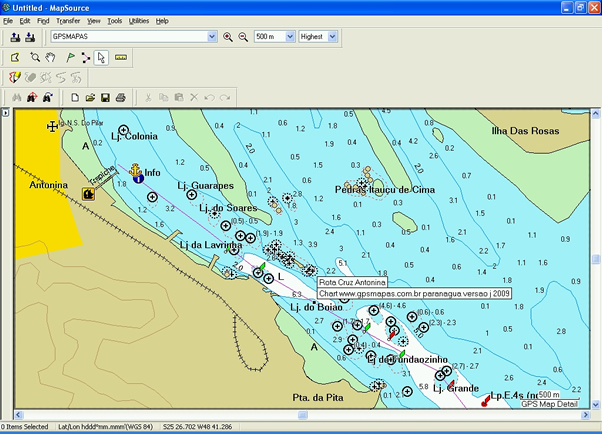
Task: Open the Utilities menu
Action: [139, 20]
